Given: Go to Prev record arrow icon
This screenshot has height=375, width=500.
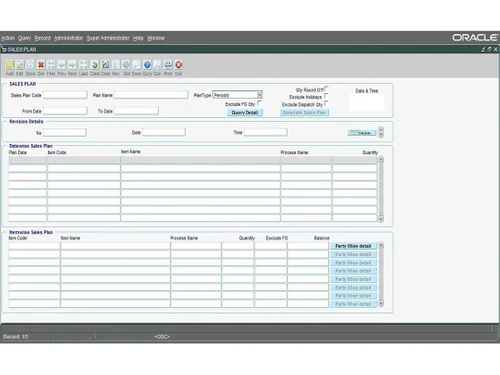Looking at the screenshot, I should 62,65.
